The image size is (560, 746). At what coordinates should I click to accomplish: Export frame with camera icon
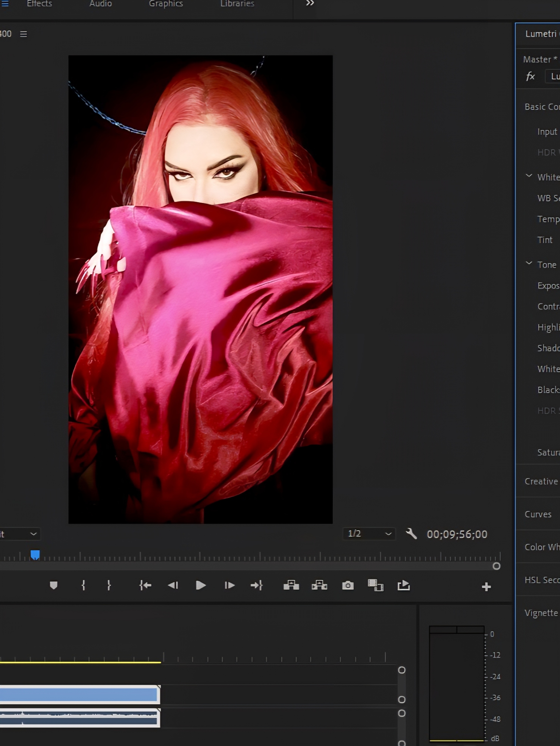click(348, 585)
